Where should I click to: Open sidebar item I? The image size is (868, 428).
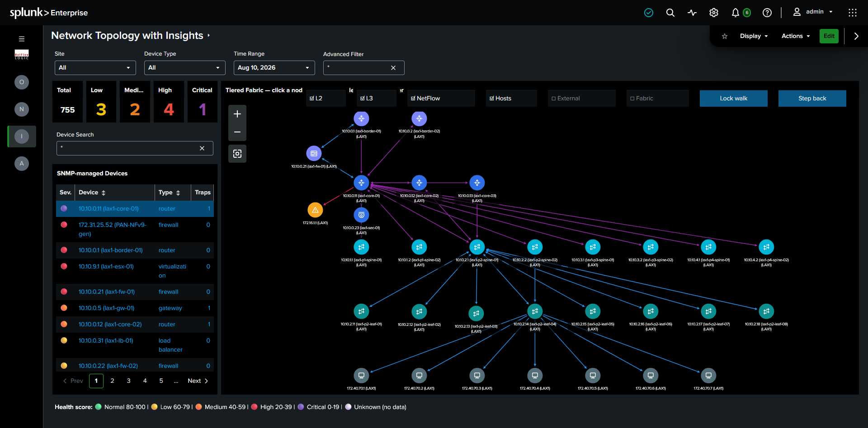point(22,136)
